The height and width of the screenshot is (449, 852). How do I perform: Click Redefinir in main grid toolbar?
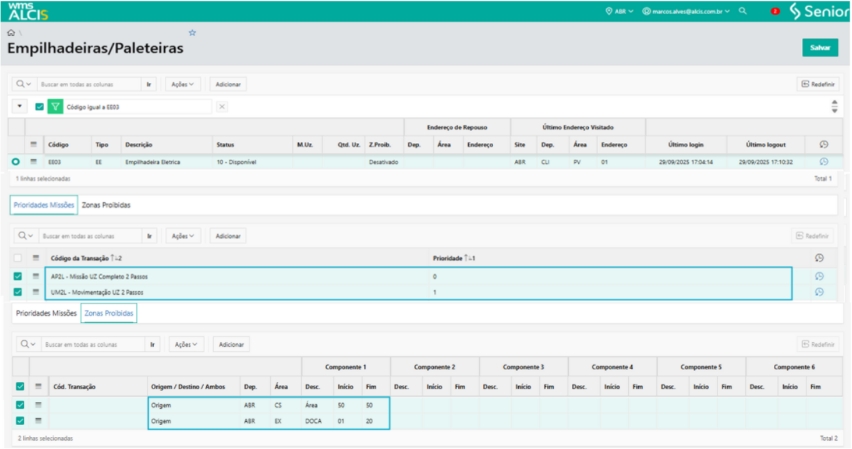click(818, 84)
